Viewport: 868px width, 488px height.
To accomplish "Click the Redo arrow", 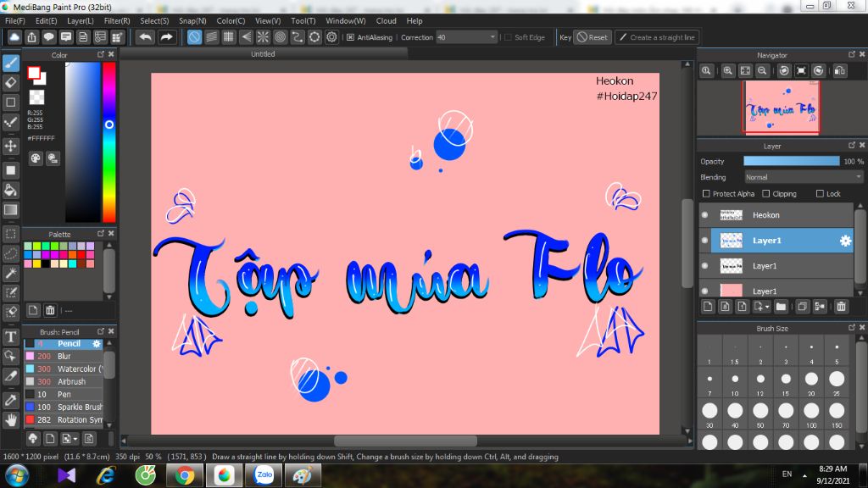I will [166, 37].
